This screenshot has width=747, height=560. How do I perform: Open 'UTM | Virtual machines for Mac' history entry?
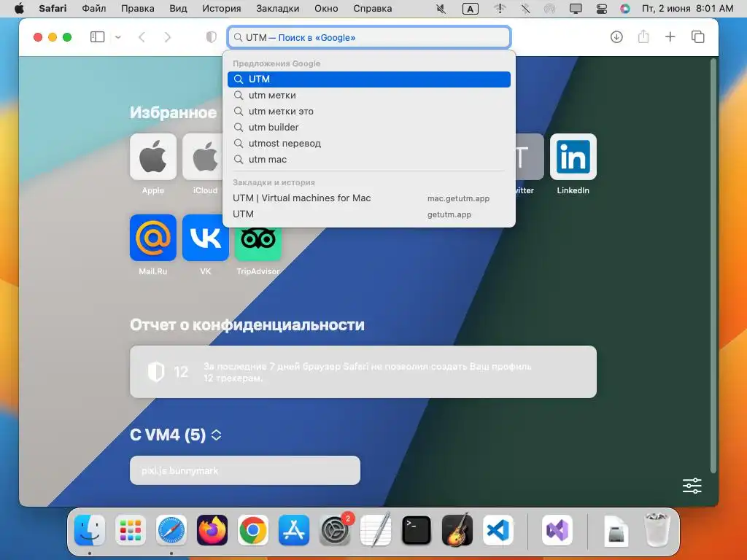click(x=369, y=198)
